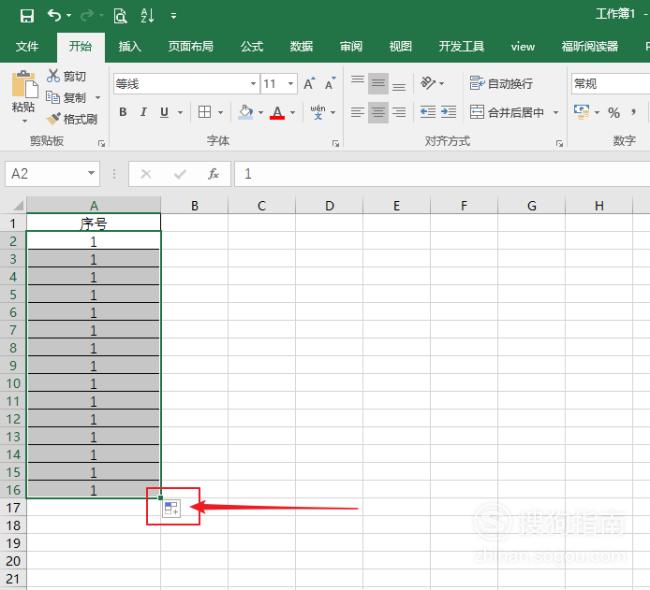This screenshot has height=590, width=650.
Task: Toggle middle vertical alignment
Action: click(x=378, y=84)
